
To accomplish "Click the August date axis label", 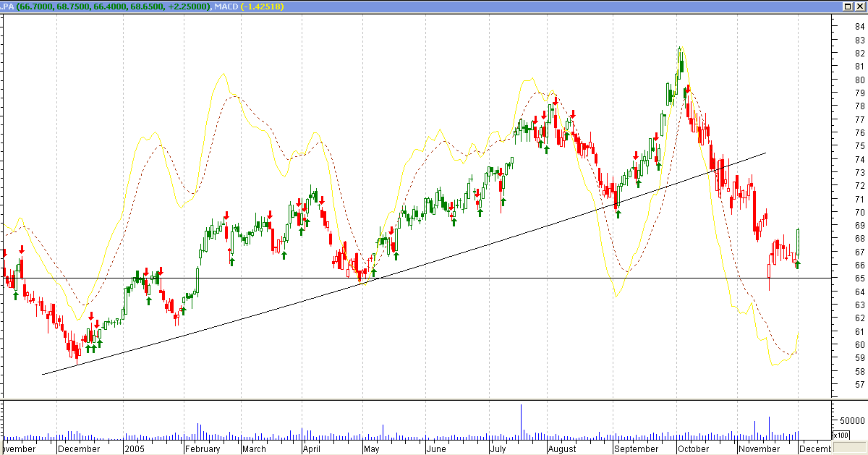I will [x=562, y=448].
